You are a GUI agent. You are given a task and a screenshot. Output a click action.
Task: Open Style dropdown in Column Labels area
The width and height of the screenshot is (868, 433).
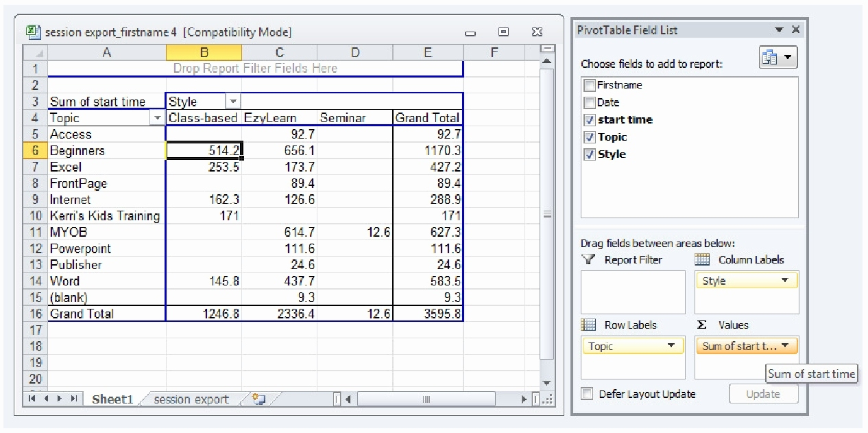point(784,281)
